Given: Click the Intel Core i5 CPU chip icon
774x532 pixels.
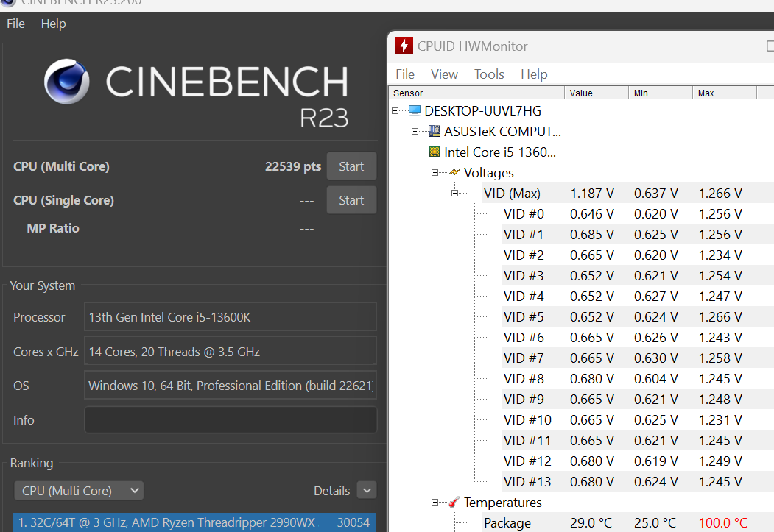Looking at the screenshot, I should [435, 152].
